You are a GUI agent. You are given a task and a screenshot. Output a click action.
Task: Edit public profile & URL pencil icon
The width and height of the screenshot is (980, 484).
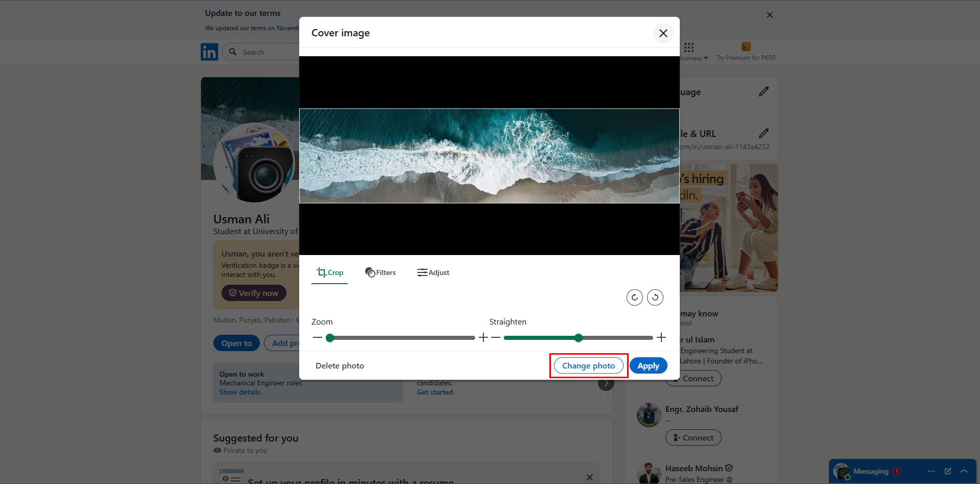764,133
